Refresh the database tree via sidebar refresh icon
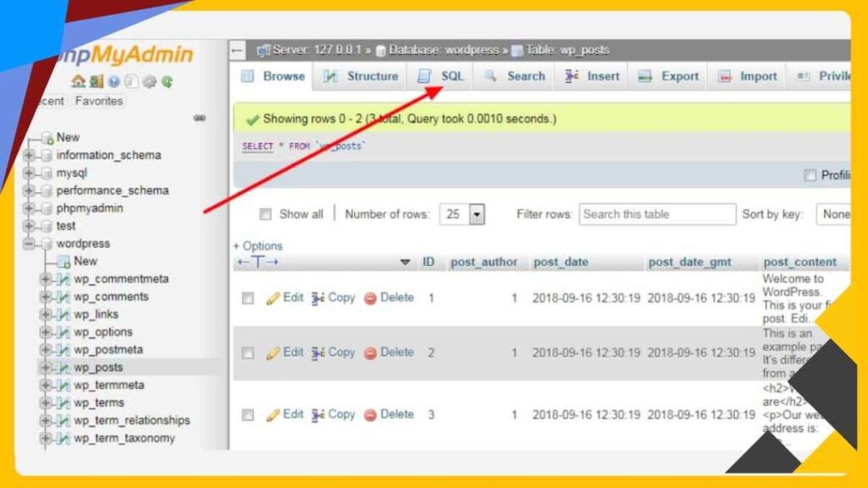The image size is (868, 488). [x=167, y=81]
